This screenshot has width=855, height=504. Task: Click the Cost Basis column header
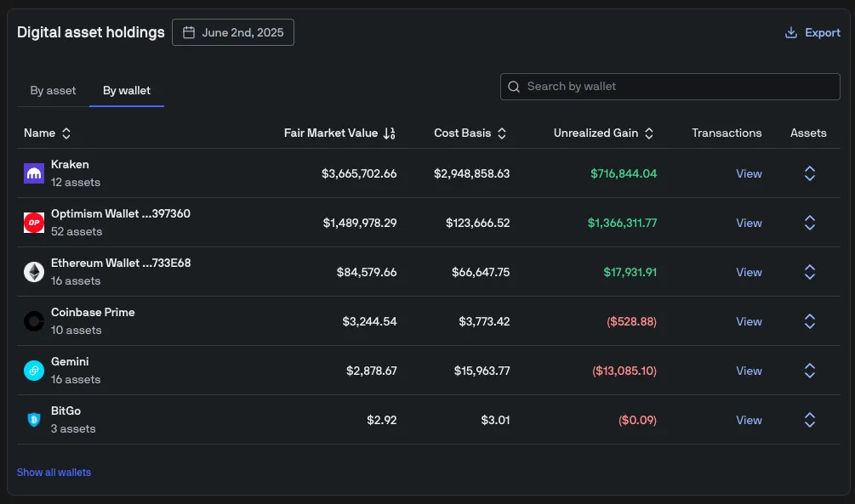click(x=463, y=133)
